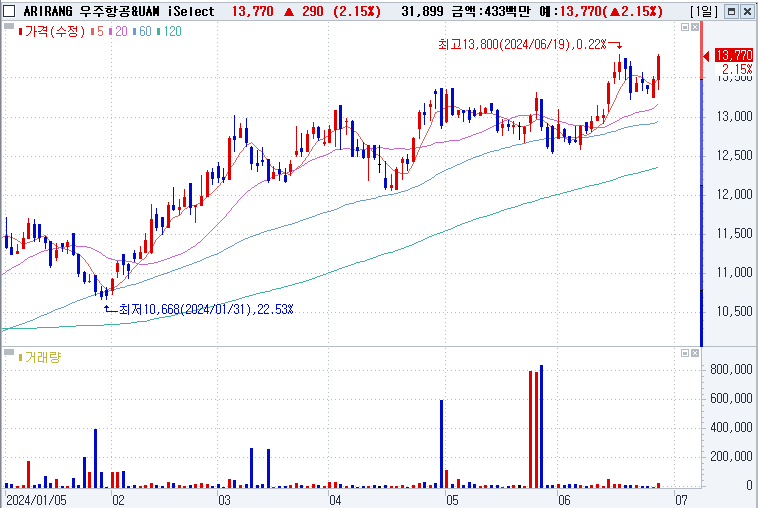Select the 20-day moving average legend

(x=118, y=31)
